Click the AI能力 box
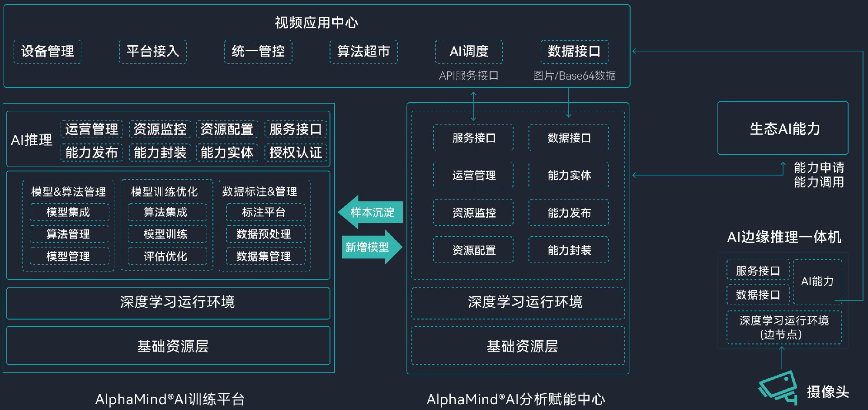 click(x=817, y=281)
